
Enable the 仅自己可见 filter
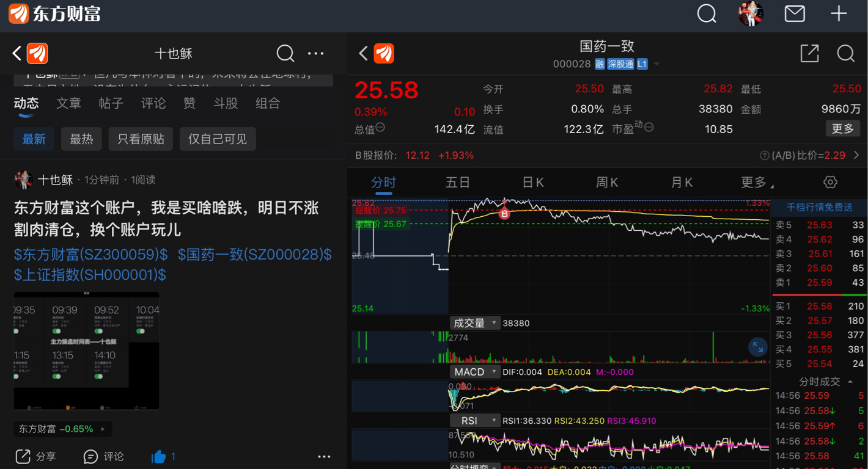(218, 139)
